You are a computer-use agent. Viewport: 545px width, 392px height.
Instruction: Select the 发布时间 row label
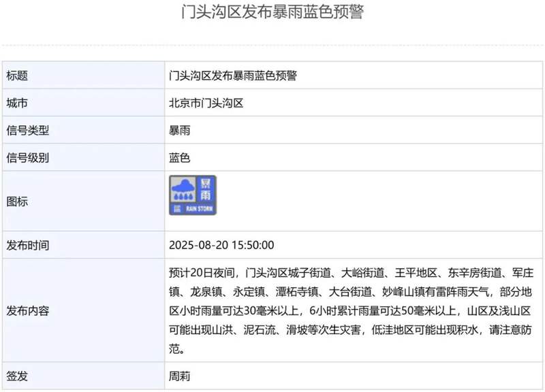pyautogui.click(x=28, y=245)
